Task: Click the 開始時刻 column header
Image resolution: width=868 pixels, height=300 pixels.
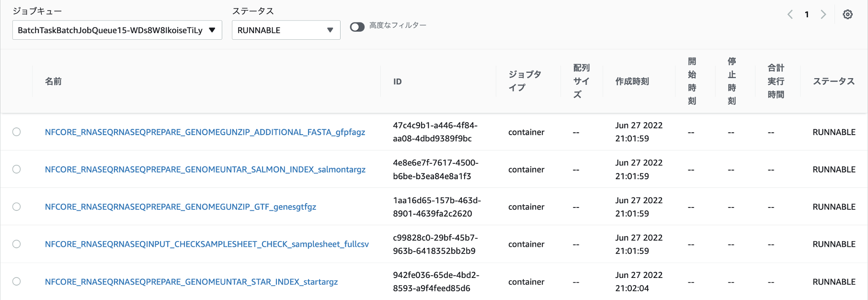Action: tap(692, 81)
